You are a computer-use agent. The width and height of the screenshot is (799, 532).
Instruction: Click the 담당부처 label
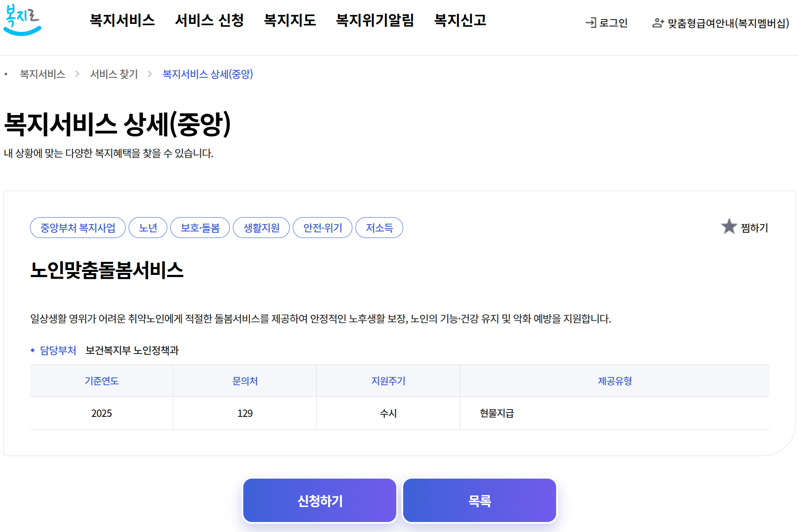tap(58, 350)
